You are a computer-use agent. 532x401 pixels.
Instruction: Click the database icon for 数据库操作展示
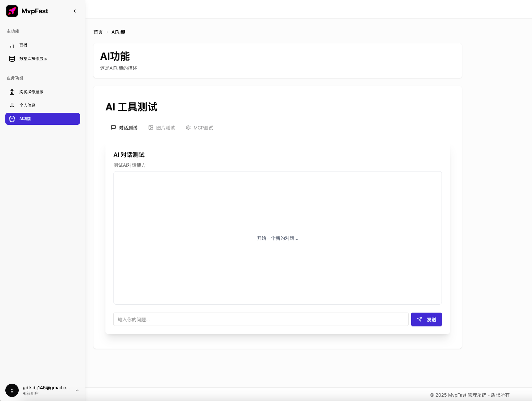[x=12, y=59]
